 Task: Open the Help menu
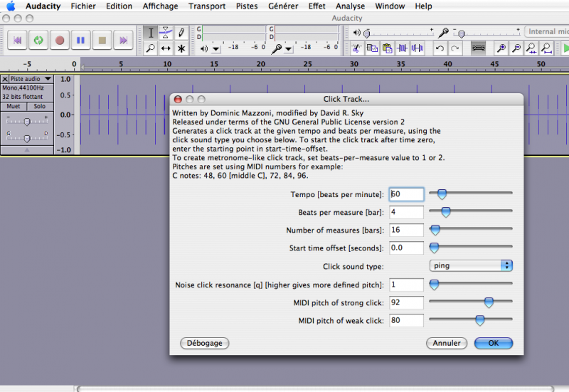coord(423,6)
